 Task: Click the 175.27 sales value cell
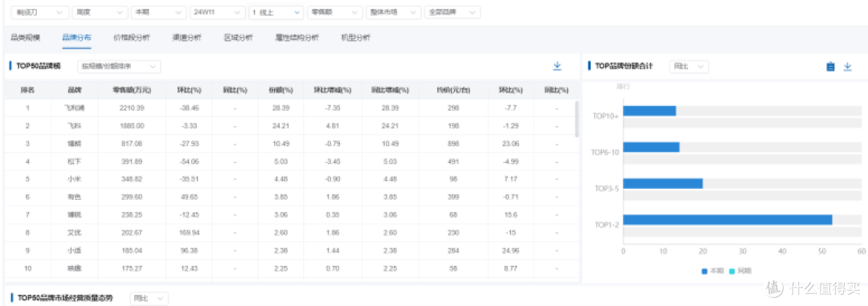[x=132, y=268]
